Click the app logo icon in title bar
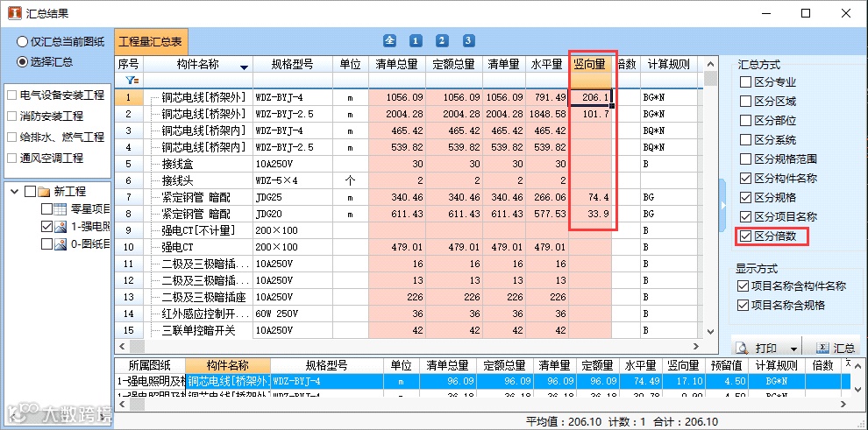Image resolution: width=868 pixels, height=430 pixels. pos(14,13)
